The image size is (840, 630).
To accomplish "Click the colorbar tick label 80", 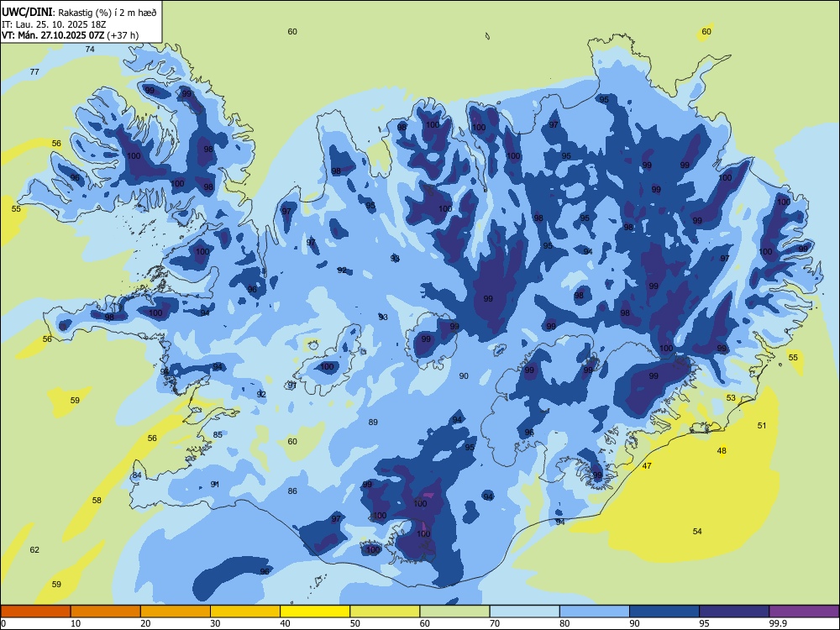I will (564, 623).
